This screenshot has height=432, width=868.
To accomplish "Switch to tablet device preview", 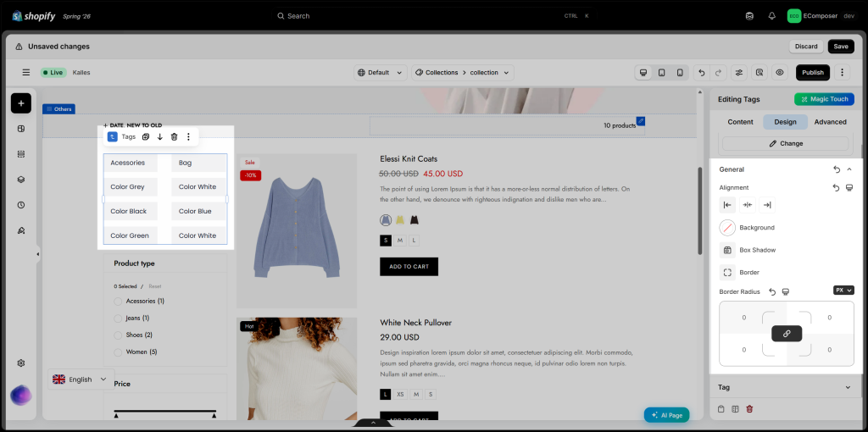I will pos(661,73).
